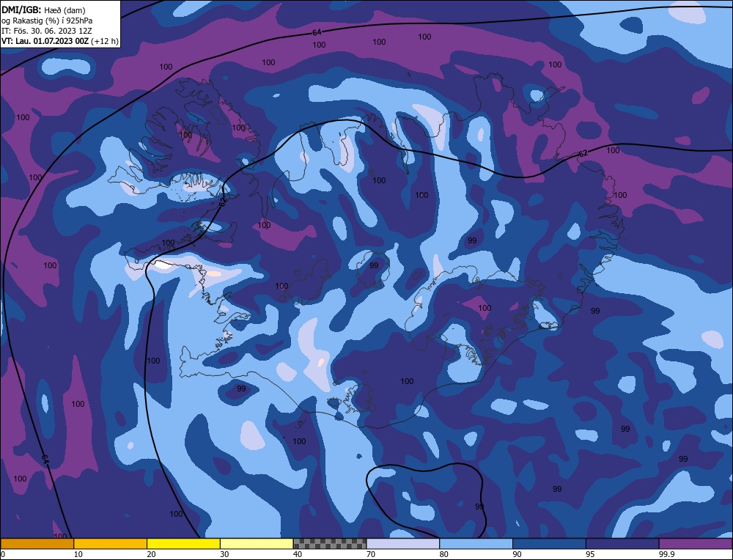733x560 pixels.
Task: Select the bright yellow 20–30 legend swatch
Action: (183, 544)
